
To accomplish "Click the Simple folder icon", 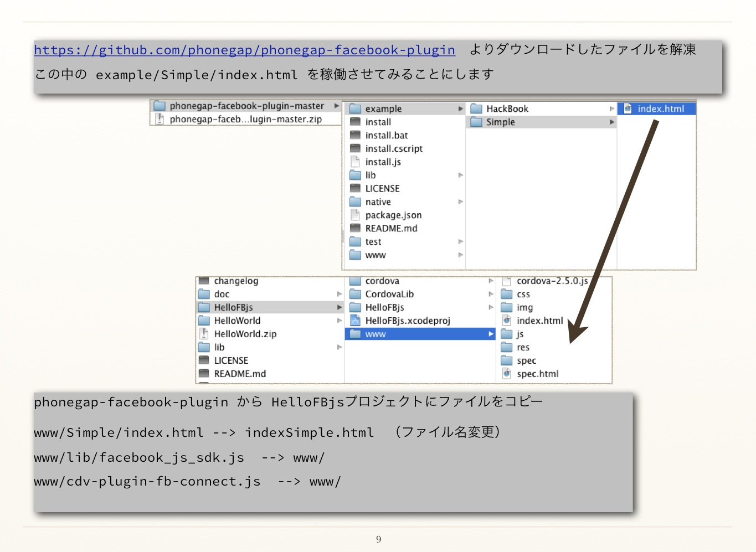I will coord(476,122).
